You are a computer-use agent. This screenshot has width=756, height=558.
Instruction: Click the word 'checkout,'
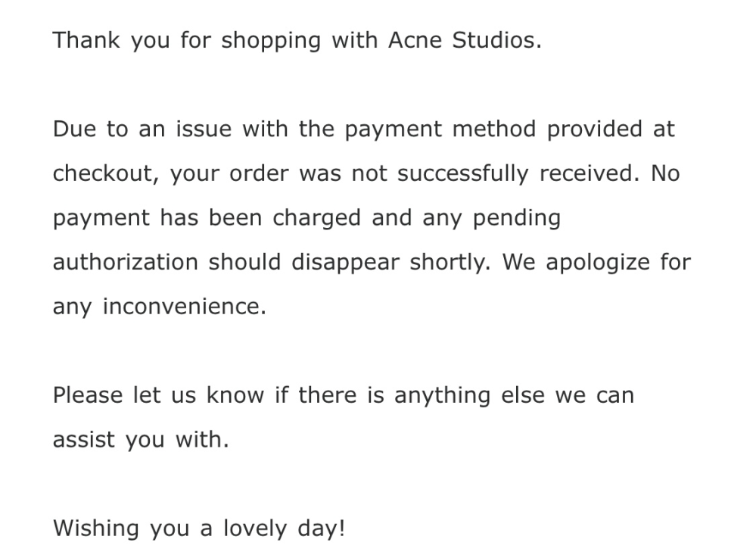pos(106,174)
